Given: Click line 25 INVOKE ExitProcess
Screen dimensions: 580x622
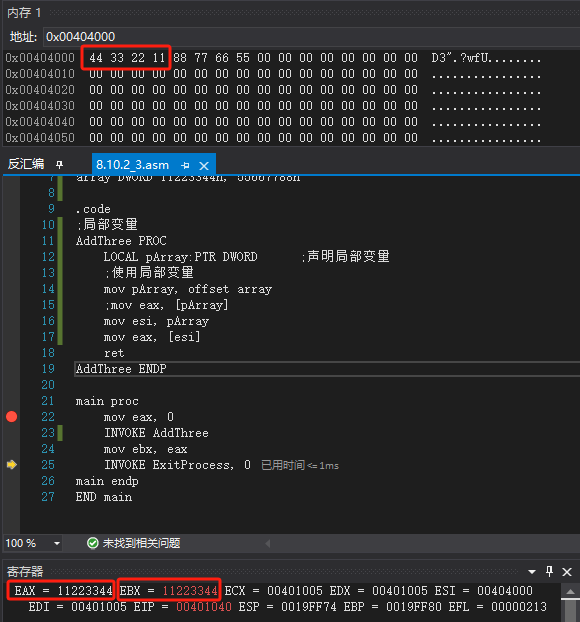Looking at the screenshot, I should [x=177, y=465].
